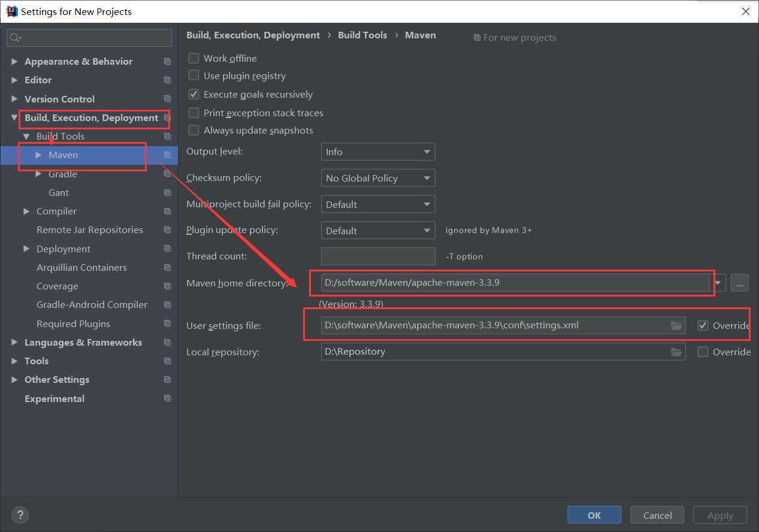Enable Always update snapshots
The height and width of the screenshot is (532, 759).
[x=193, y=130]
